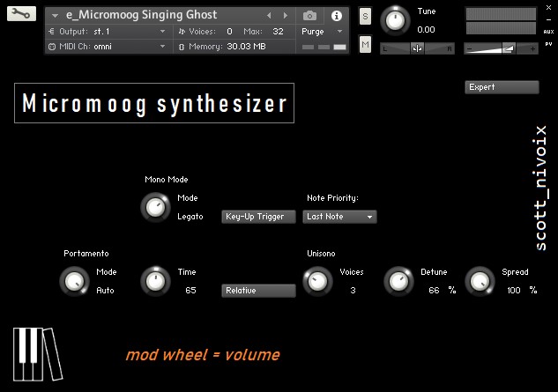
Task: Open the AUX sends panel
Action: (548, 32)
